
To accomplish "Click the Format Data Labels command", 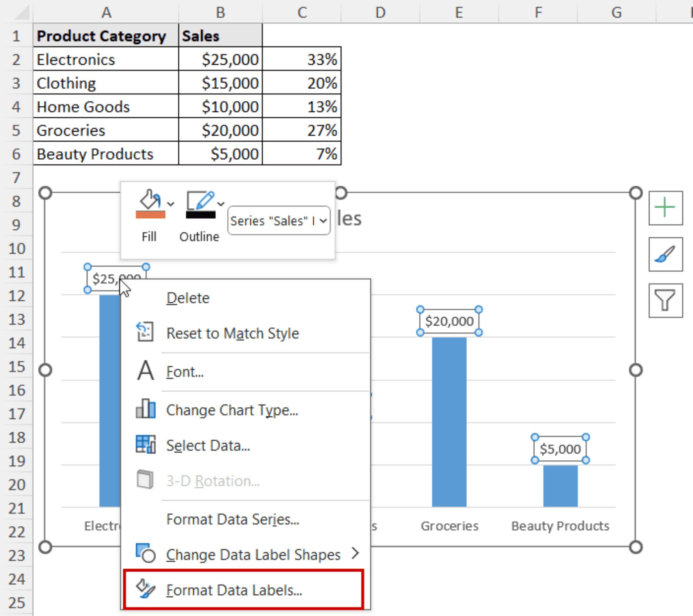I will pyautogui.click(x=234, y=589).
